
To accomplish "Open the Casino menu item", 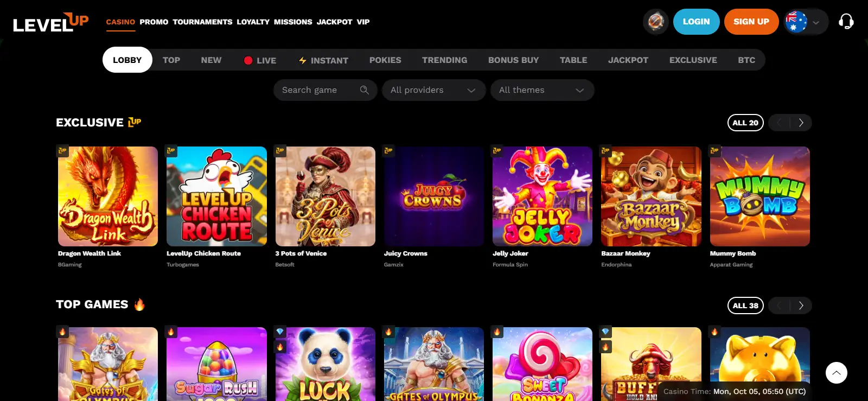I will (120, 22).
